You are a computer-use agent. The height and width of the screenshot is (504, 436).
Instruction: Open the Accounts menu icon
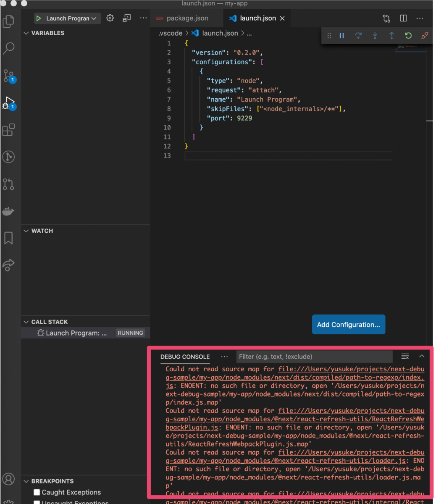8,479
